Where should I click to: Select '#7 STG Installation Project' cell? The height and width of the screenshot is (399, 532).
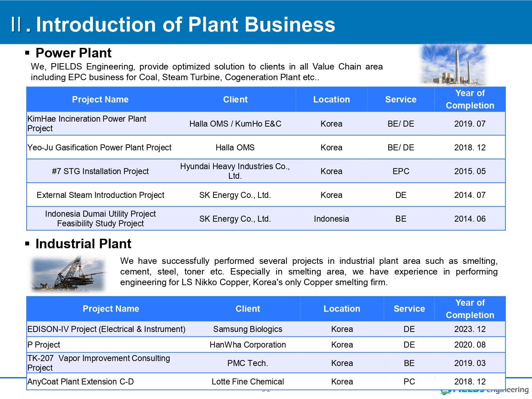pos(100,171)
